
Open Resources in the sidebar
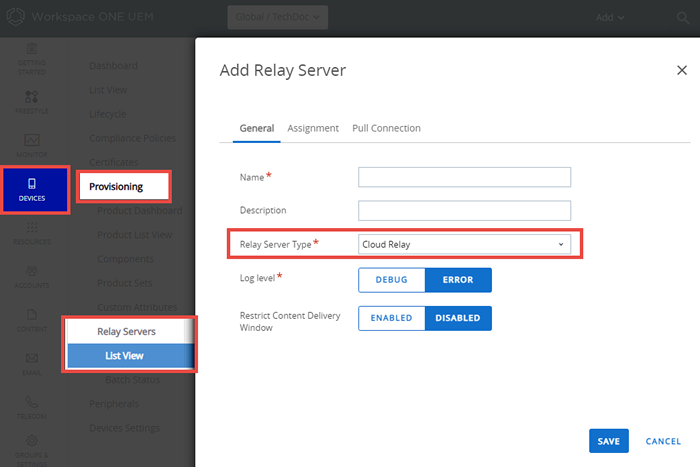tap(32, 233)
